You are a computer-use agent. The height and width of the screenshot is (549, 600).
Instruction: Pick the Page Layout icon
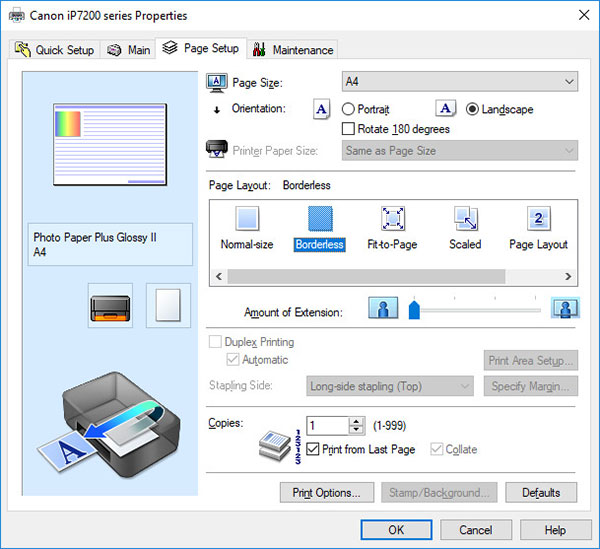click(x=538, y=218)
